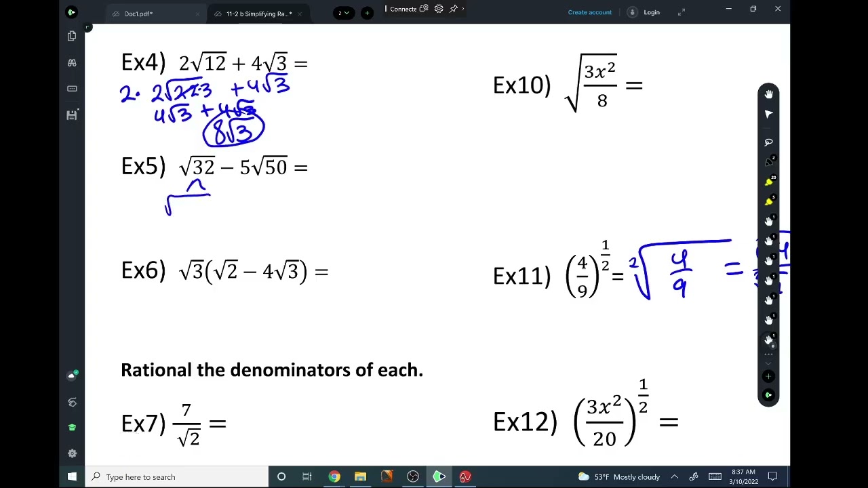Open Adobe Acrobat from the taskbar

[x=465, y=477]
